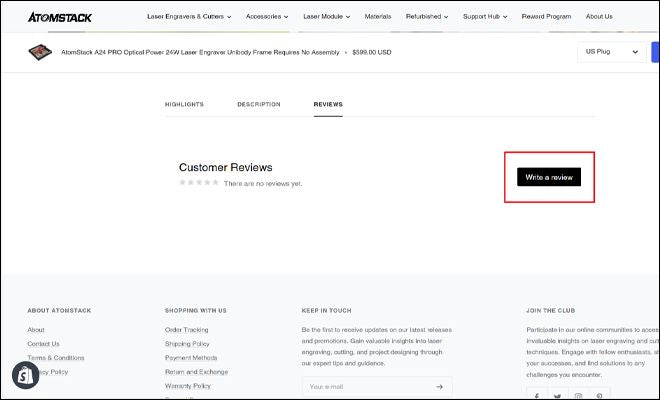This screenshot has height=400, width=660.
Task: Open the Twitter social icon
Action: tap(557, 396)
